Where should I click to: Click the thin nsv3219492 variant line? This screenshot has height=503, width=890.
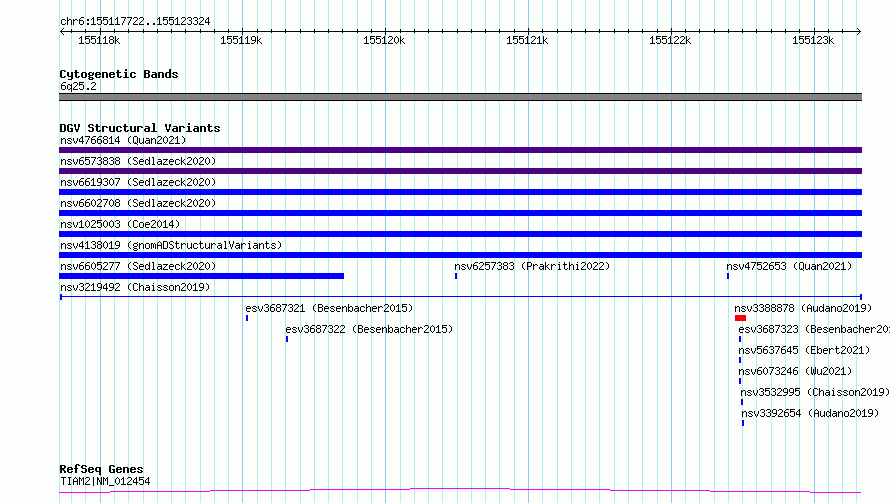click(x=460, y=297)
